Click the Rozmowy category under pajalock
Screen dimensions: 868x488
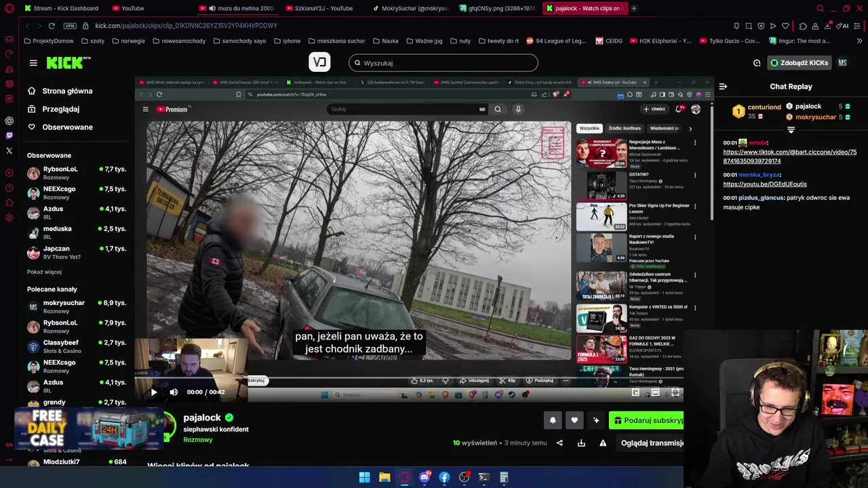[198, 440]
